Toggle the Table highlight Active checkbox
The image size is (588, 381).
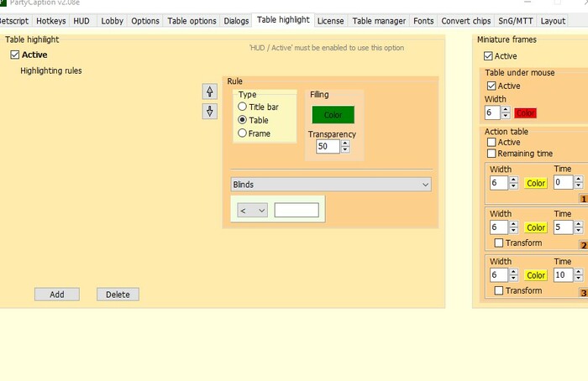[15, 55]
